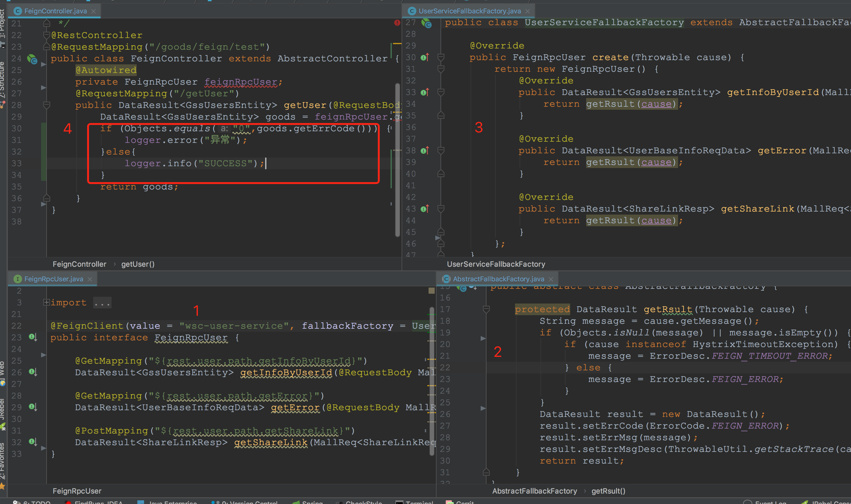Close the FeignController.java tab
The height and width of the screenshot is (504, 851).
pyautogui.click(x=93, y=11)
